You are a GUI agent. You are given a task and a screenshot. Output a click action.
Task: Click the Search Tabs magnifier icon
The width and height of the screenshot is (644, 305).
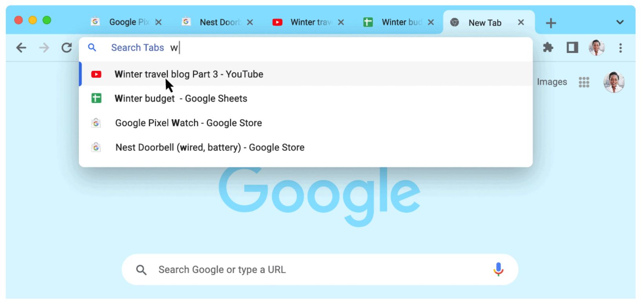click(92, 48)
